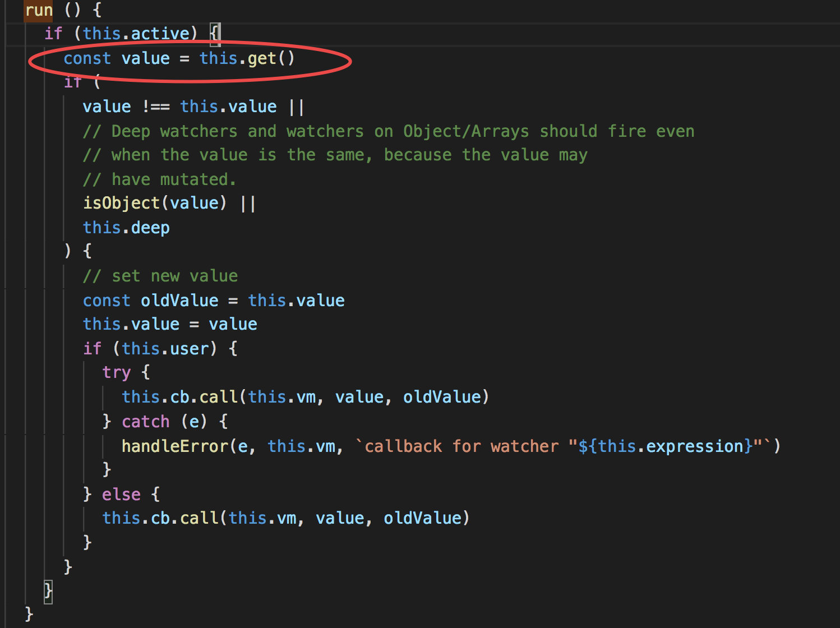Image resolution: width=840 pixels, height=628 pixels.
Task: Click comment '// when the value is the same'
Action: (335, 155)
